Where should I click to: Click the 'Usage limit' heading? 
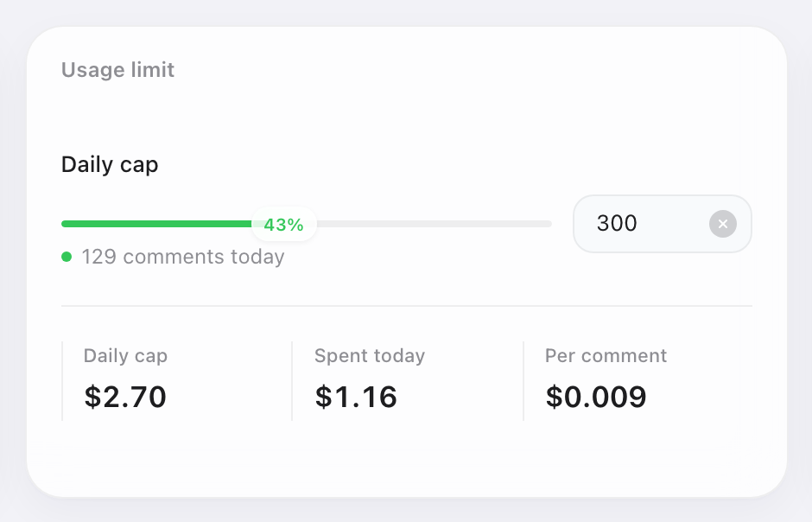tap(117, 70)
